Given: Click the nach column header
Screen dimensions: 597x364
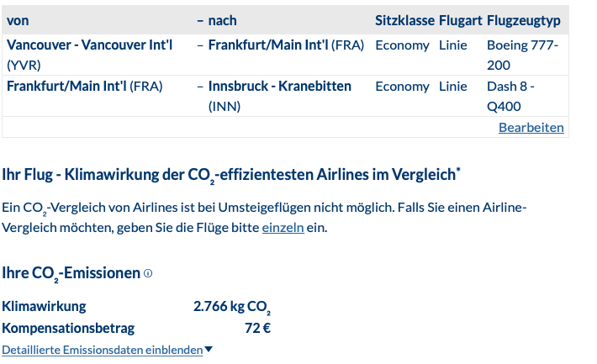Looking at the screenshot, I should 222,20.
